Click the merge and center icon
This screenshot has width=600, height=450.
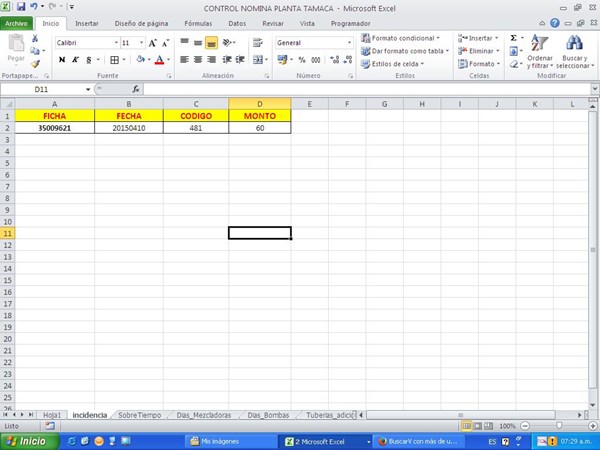pyautogui.click(x=258, y=60)
